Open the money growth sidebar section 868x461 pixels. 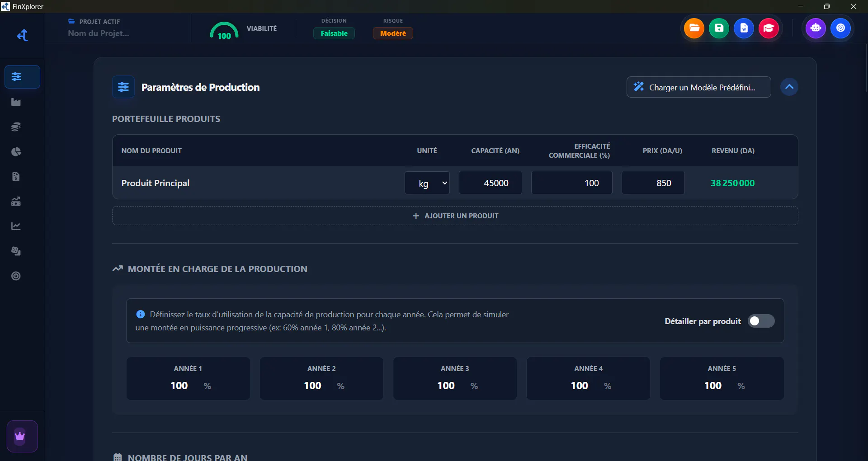16,202
